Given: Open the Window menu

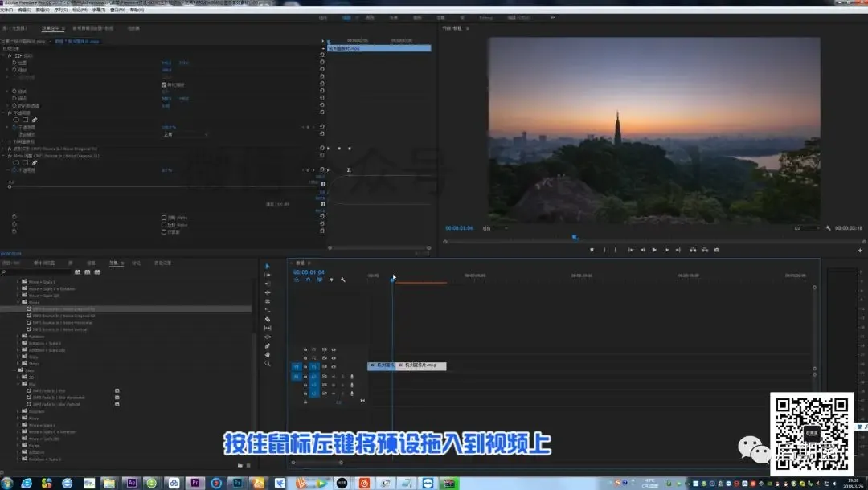Looking at the screenshot, I should (118, 10).
